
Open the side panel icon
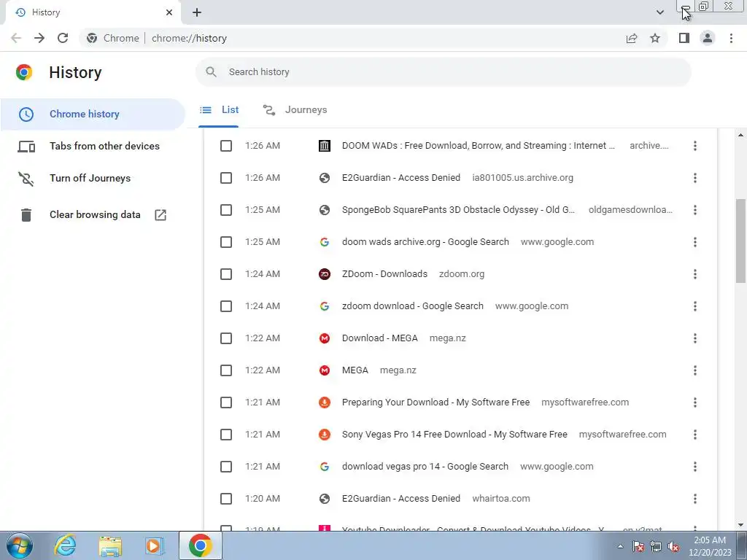[684, 38]
